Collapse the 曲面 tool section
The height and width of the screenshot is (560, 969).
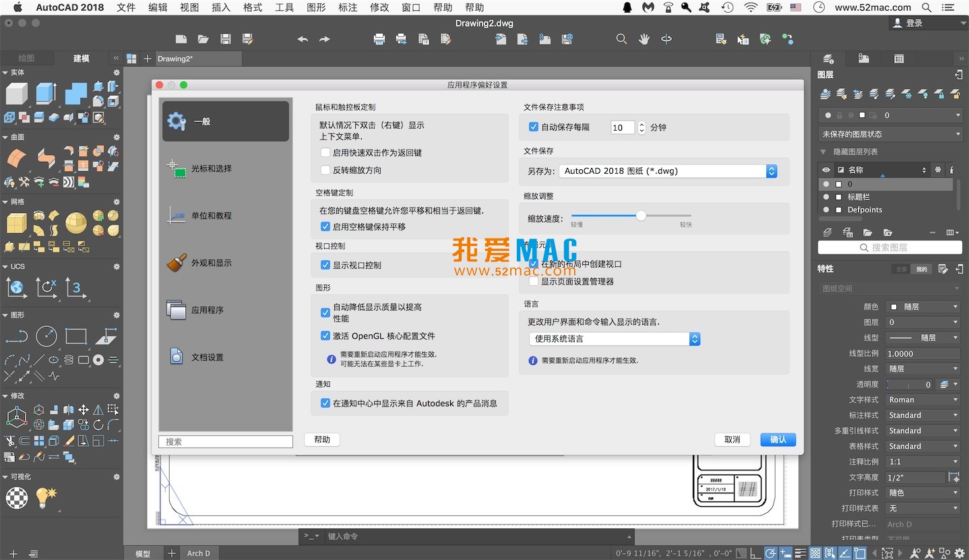(5, 137)
